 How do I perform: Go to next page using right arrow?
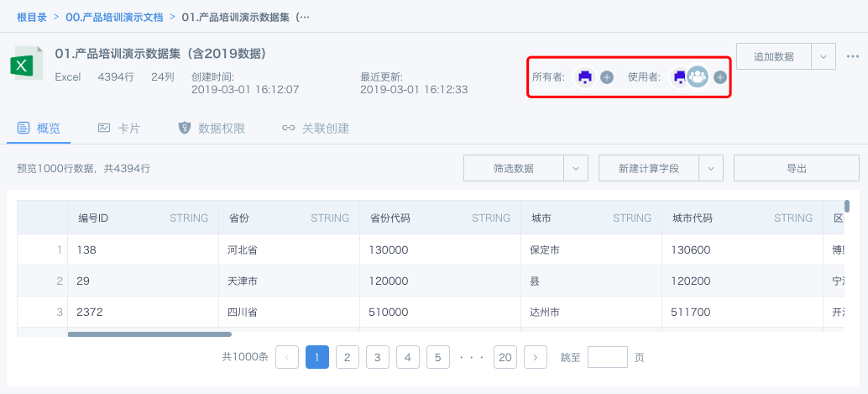pos(536,357)
